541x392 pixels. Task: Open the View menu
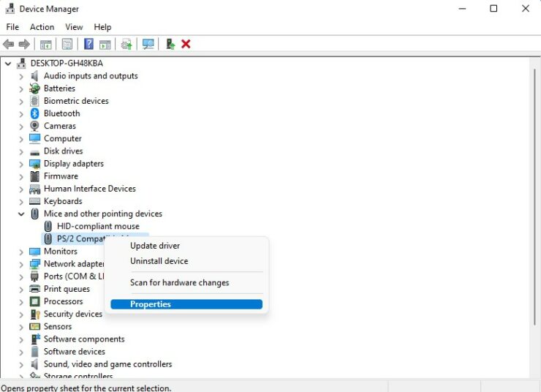click(x=74, y=27)
